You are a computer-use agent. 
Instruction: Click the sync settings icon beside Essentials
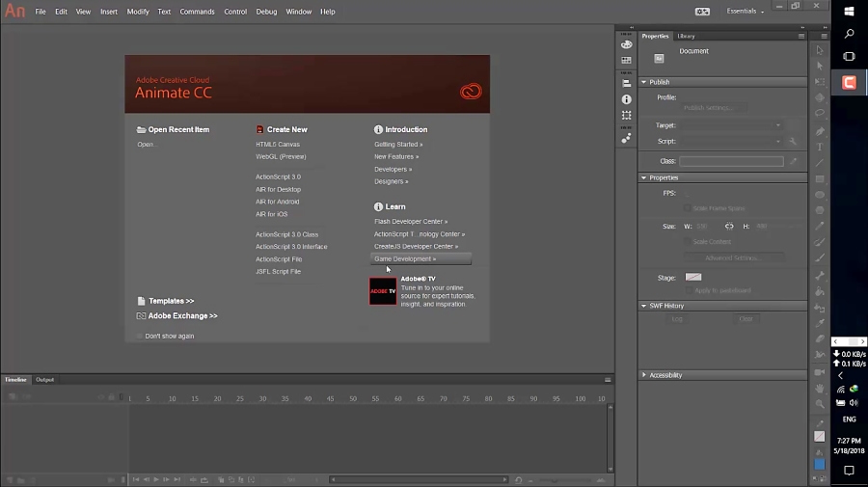[x=702, y=12]
